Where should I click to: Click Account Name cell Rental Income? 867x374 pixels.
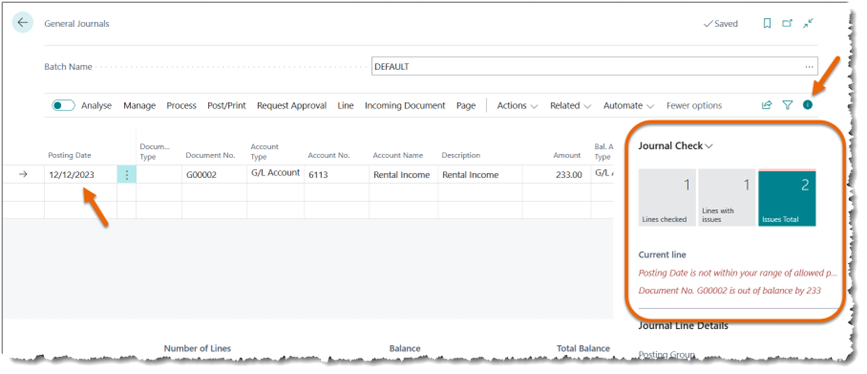coord(403,175)
